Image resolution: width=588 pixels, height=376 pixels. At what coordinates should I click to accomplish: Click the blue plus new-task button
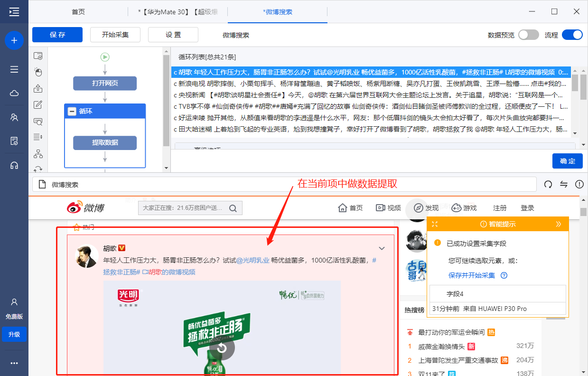(x=14, y=40)
